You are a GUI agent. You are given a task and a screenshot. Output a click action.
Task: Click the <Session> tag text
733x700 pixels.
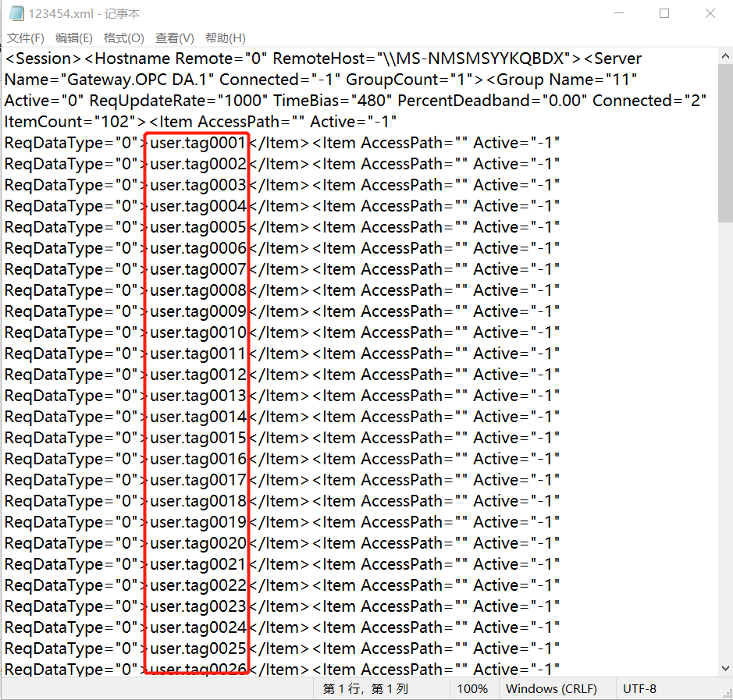(44, 59)
